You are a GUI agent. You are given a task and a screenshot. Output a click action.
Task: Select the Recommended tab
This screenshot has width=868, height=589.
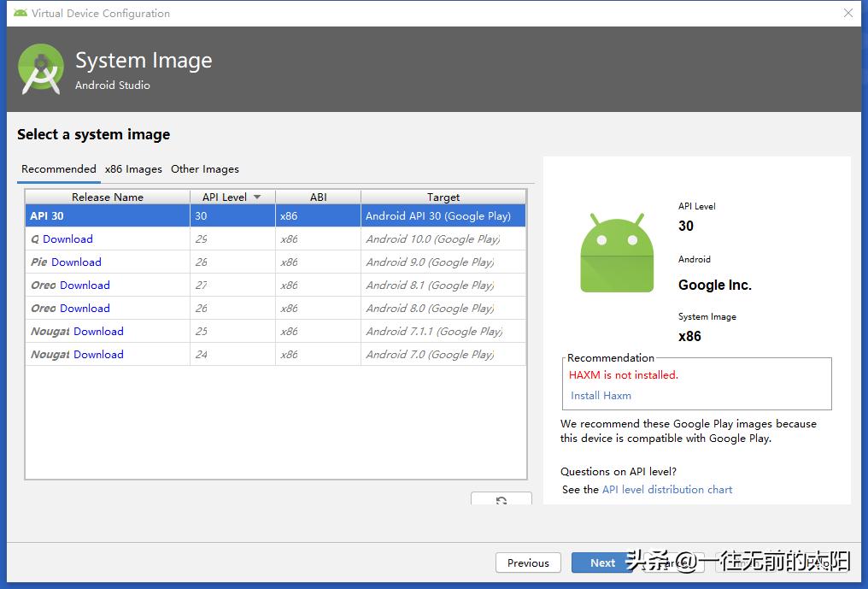58,168
